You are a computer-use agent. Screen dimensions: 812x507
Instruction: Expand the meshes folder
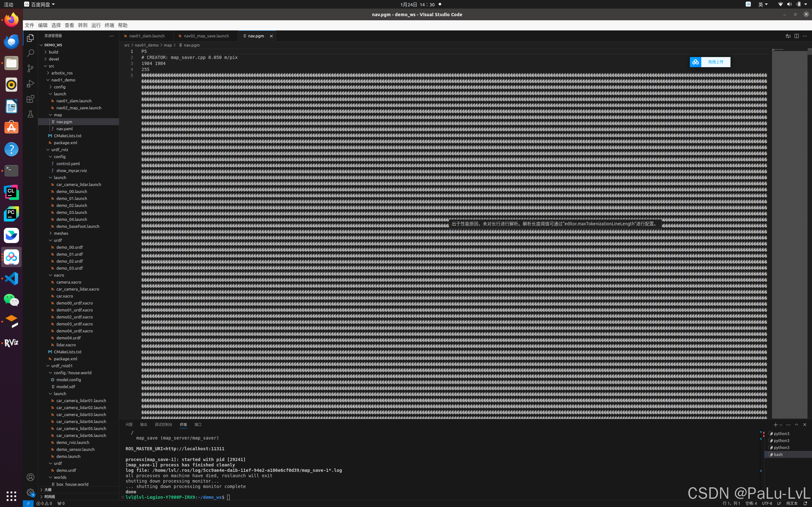(61, 234)
